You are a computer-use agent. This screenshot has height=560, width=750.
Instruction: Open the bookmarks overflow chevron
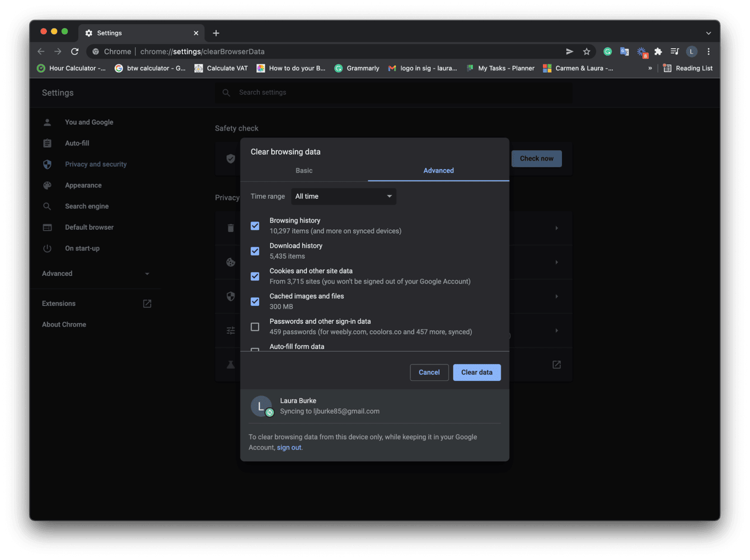click(650, 68)
